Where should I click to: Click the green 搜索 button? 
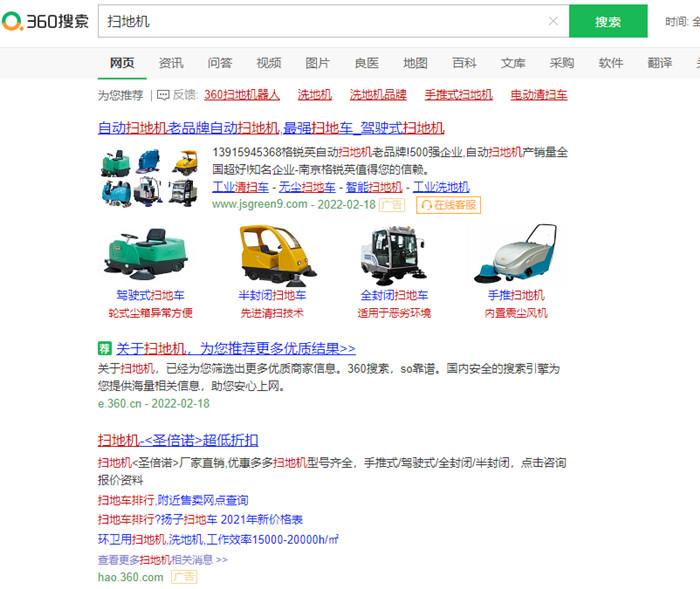[x=608, y=21]
